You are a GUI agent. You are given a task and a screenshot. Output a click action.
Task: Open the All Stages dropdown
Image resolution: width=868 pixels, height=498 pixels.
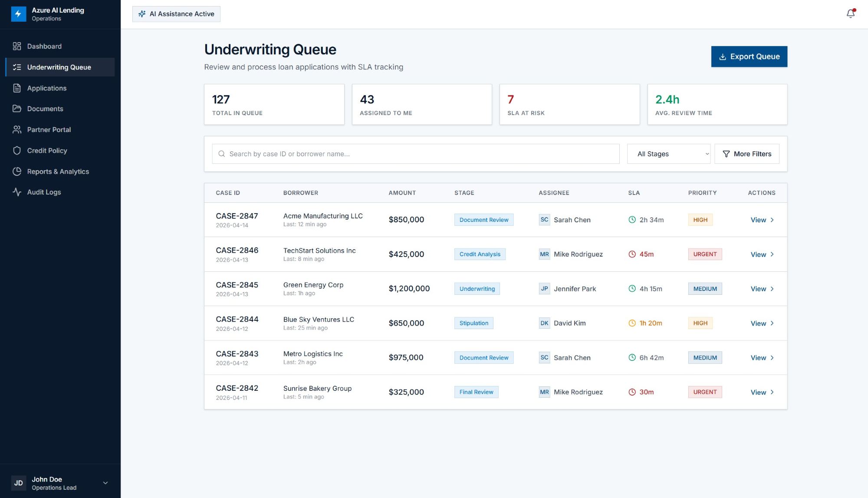coord(668,154)
